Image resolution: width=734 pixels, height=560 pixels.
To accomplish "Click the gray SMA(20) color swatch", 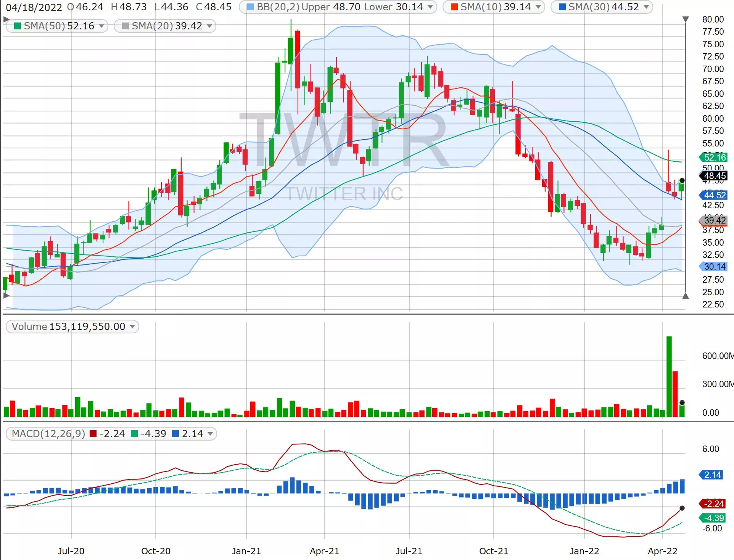I will pyautogui.click(x=125, y=26).
